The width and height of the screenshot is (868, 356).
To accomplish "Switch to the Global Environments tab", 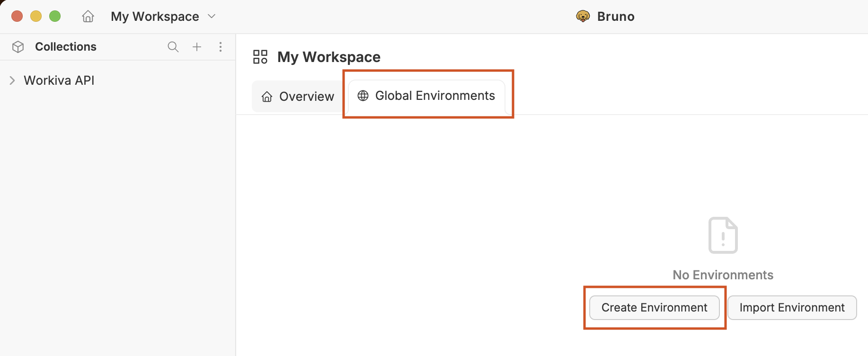I will click(426, 96).
